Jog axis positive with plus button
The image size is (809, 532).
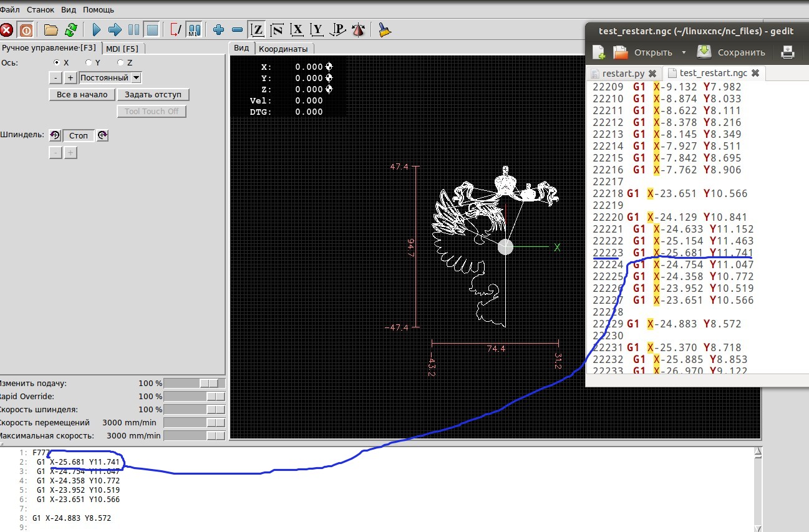70,78
